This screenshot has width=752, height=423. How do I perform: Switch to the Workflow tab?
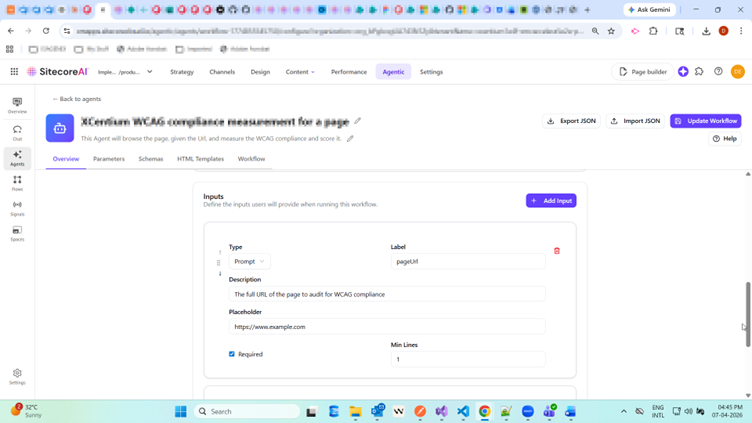click(x=251, y=159)
